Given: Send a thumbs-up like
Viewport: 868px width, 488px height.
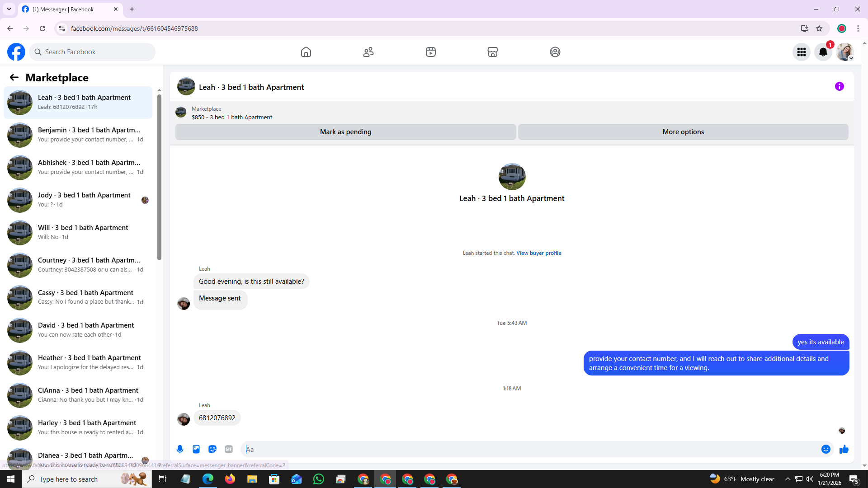Looking at the screenshot, I should coord(844,449).
